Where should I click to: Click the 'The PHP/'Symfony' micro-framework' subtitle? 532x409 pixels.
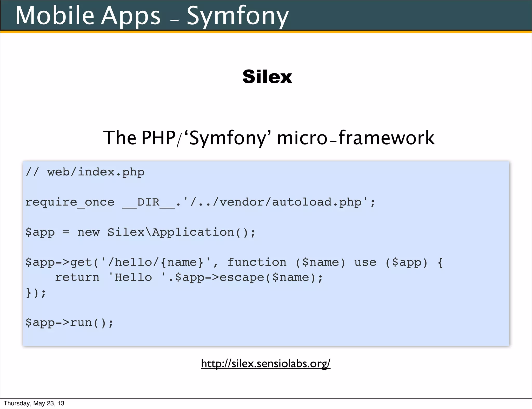(269, 138)
